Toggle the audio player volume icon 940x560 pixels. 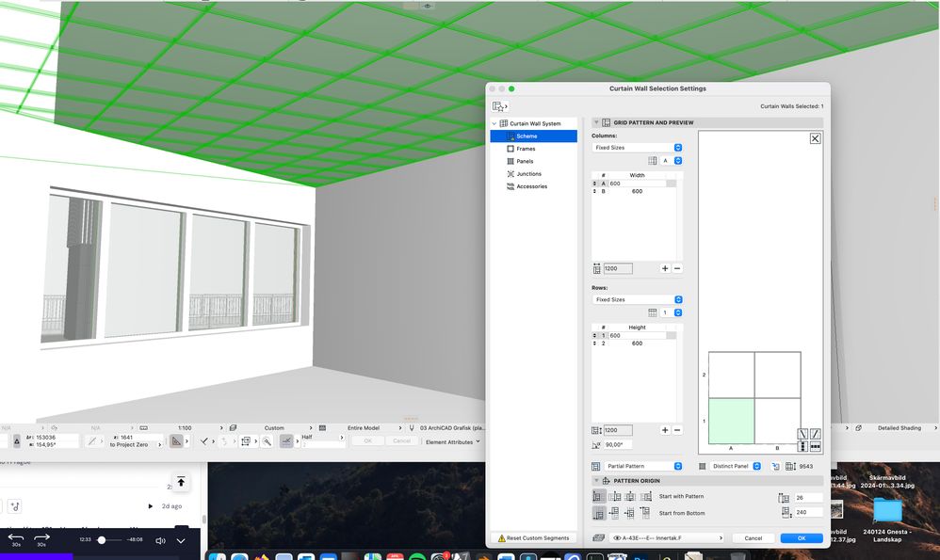(161, 541)
